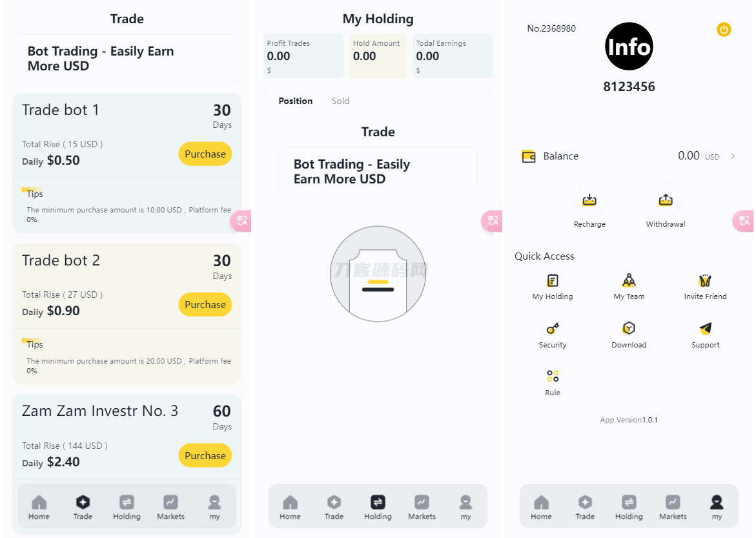This screenshot has width=756, height=538.
Task: Purchase Trade bot 1
Action: (205, 154)
